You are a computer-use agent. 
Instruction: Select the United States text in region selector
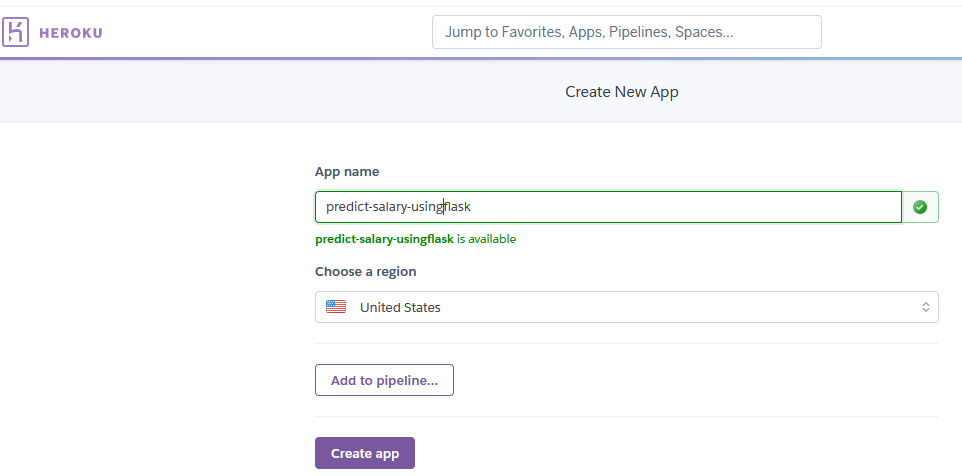pyautogui.click(x=400, y=307)
